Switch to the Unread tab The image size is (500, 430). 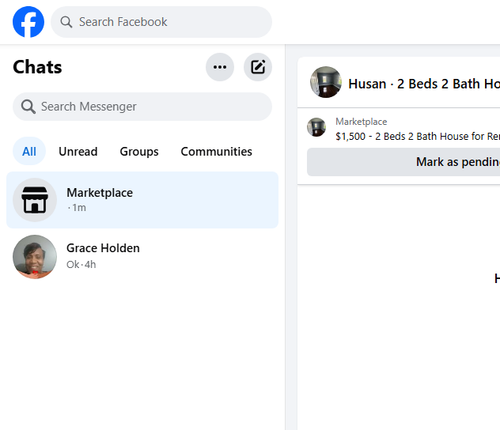tap(78, 151)
